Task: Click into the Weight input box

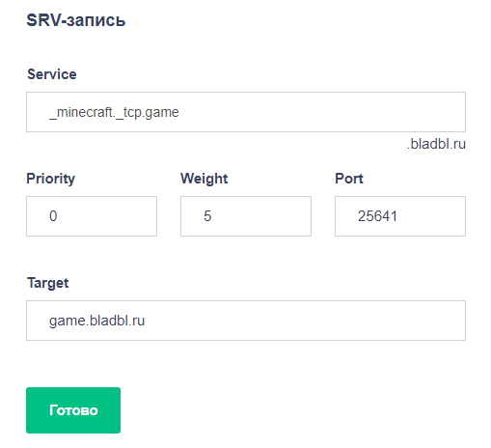Action: (246, 216)
